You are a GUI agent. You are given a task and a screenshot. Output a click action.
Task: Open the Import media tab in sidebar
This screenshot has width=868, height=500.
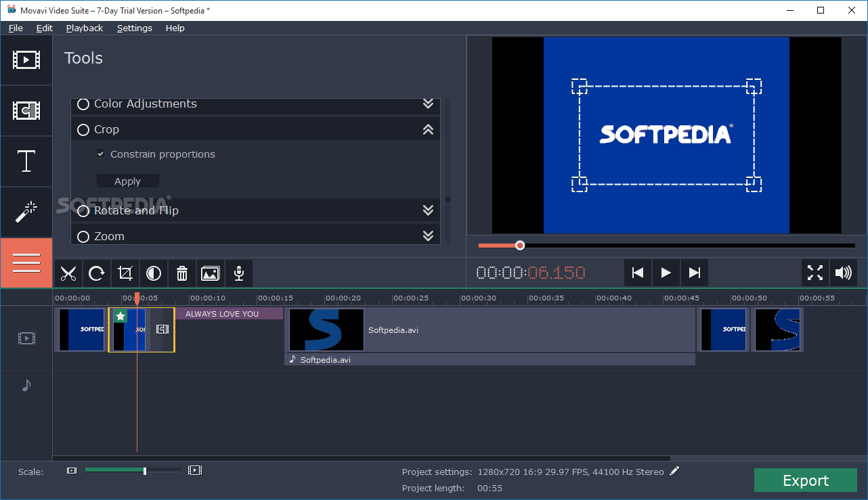(26, 60)
